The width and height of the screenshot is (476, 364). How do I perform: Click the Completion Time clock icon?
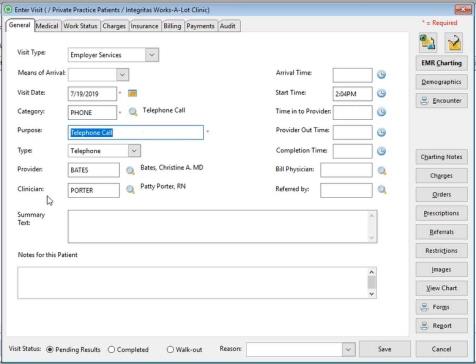click(x=381, y=151)
